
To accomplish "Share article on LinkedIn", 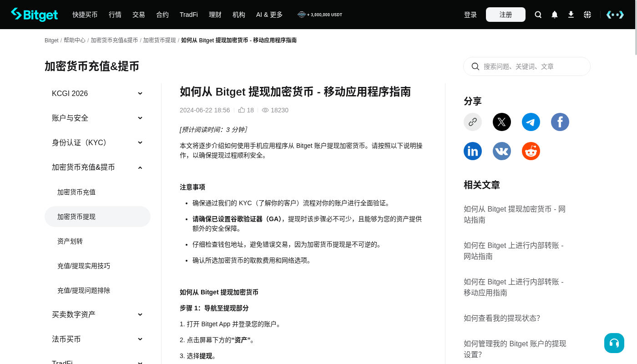I will point(473,151).
